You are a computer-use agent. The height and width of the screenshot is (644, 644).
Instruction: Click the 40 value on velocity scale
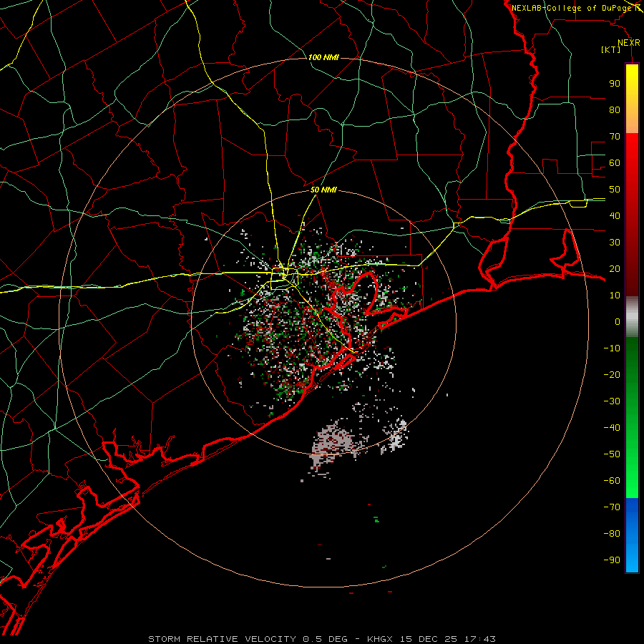[615, 215]
